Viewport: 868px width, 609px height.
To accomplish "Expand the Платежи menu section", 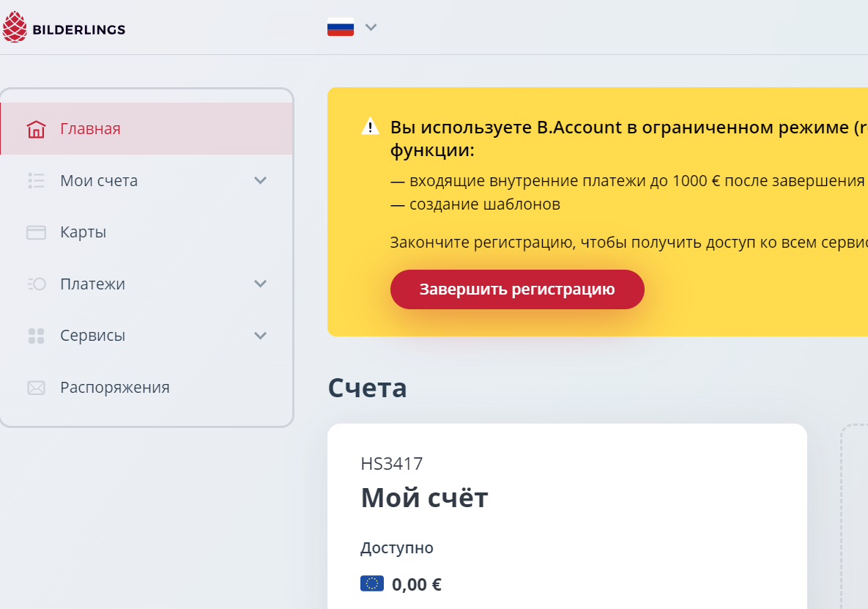I will (260, 284).
